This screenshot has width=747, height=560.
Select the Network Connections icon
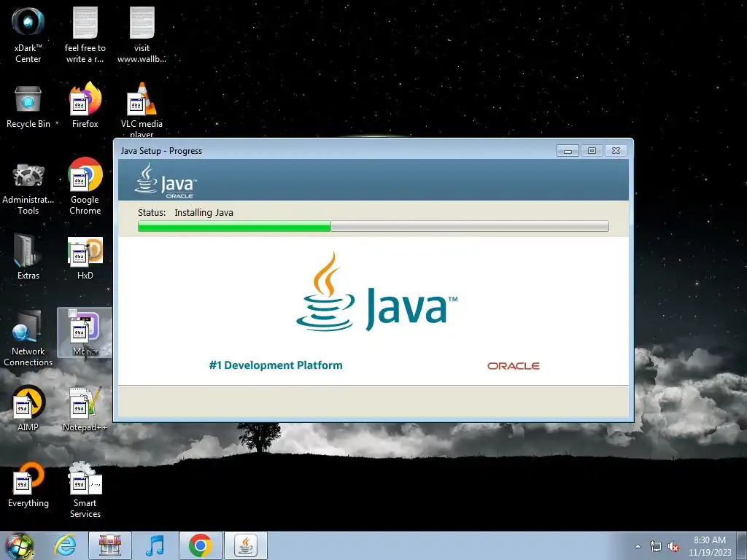(28, 338)
